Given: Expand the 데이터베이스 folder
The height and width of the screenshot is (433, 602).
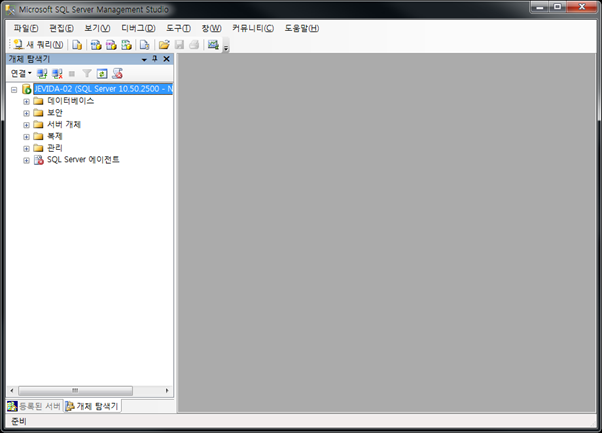Looking at the screenshot, I should point(26,102).
